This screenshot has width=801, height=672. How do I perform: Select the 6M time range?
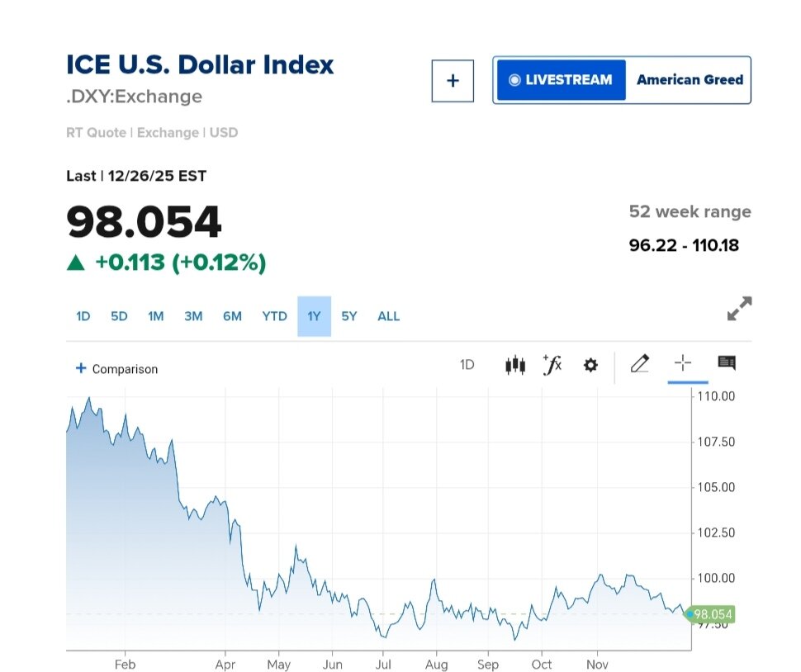click(x=232, y=316)
